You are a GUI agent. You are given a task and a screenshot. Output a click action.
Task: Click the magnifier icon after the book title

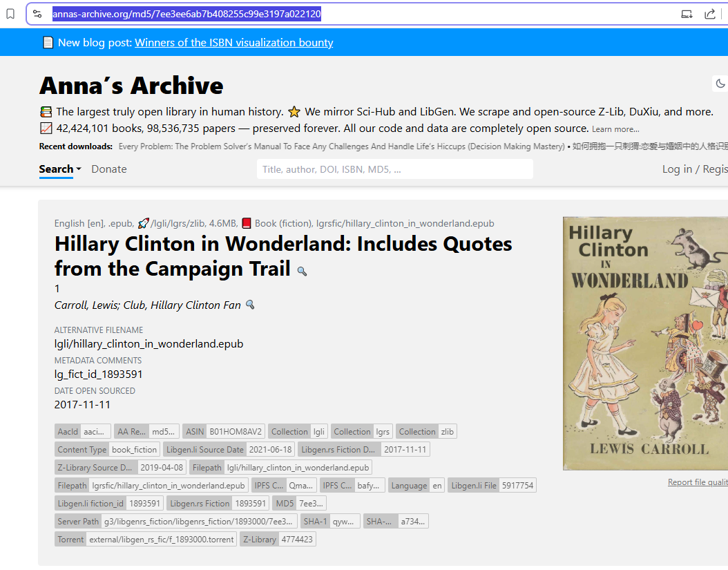(x=302, y=271)
